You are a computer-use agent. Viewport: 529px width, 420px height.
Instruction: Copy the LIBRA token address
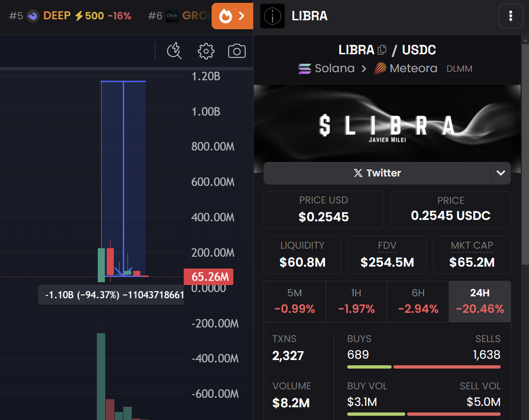(x=382, y=50)
